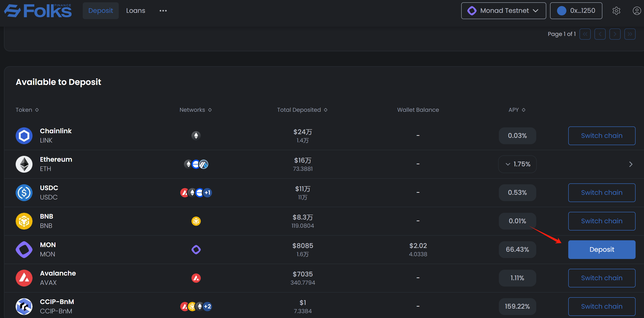Click the BNB chain network icon
This screenshot has height=318, width=644.
tap(196, 221)
